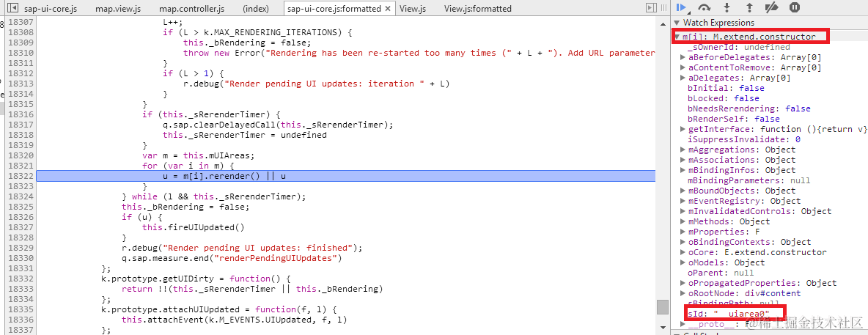Image resolution: width=868 pixels, height=335 pixels.
Task: Switch to the (index) tab
Action: tap(256, 8)
